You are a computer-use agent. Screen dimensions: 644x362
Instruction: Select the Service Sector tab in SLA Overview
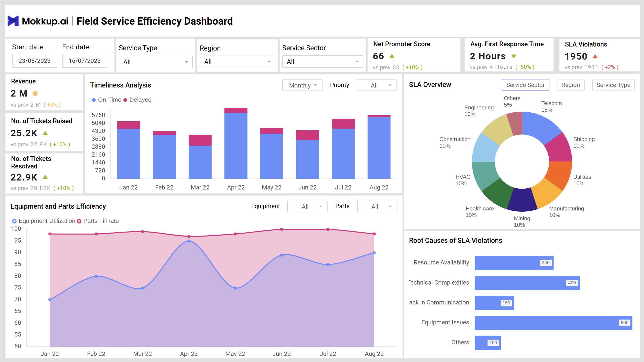click(x=525, y=85)
